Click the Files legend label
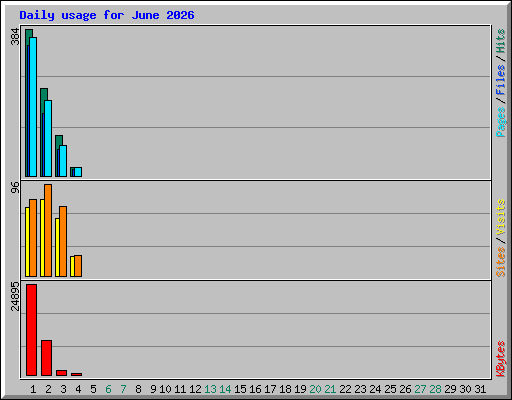This screenshot has width=512, height=400. click(500, 80)
